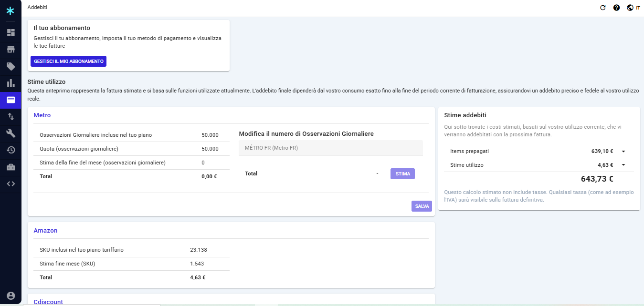Click the refresh icon in top bar
This screenshot has width=644, height=306.
[x=602, y=8]
